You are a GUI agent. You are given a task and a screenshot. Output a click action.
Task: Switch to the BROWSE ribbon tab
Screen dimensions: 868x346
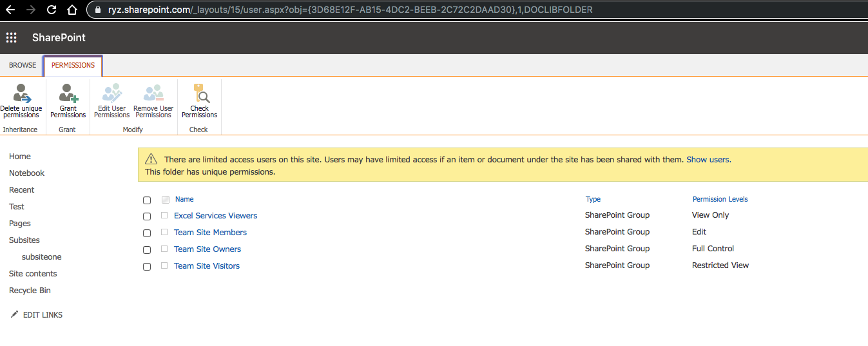(23, 65)
